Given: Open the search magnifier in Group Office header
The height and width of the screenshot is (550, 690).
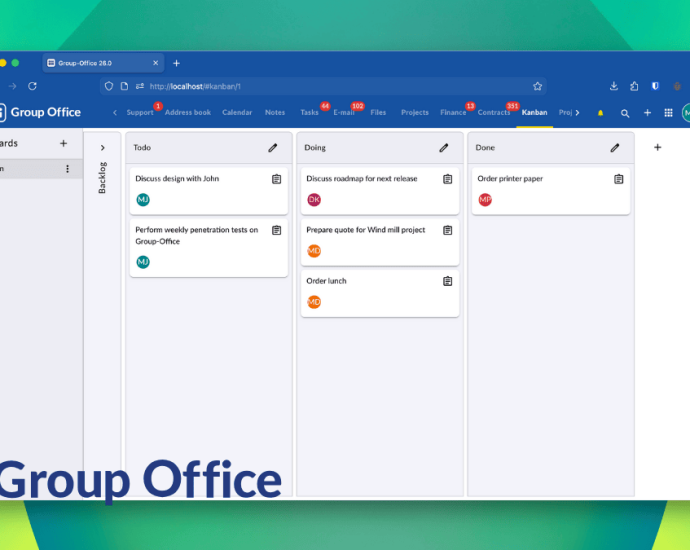Looking at the screenshot, I should pyautogui.click(x=625, y=113).
